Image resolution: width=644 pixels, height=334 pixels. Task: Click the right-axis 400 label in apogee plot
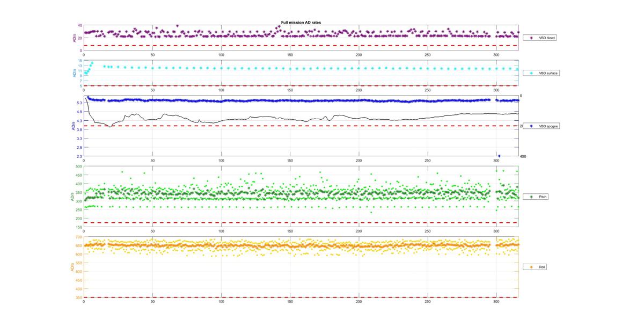click(x=523, y=156)
